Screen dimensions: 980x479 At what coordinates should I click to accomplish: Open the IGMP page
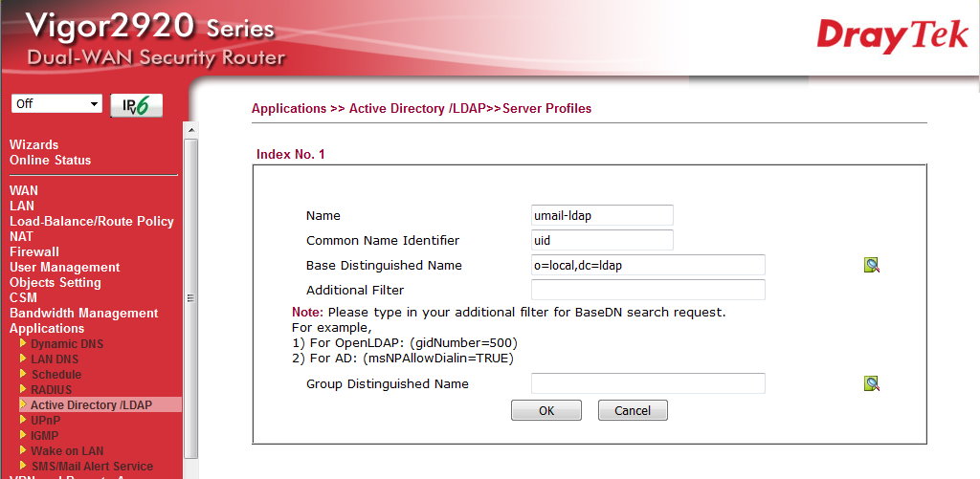tap(44, 435)
